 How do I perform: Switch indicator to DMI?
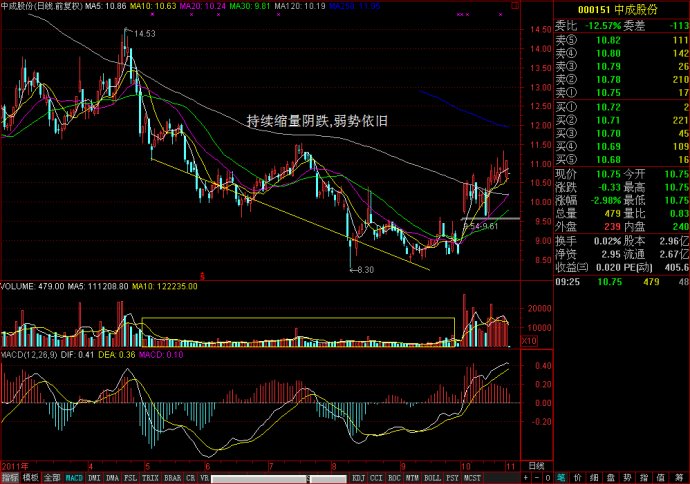coord(94,478)
